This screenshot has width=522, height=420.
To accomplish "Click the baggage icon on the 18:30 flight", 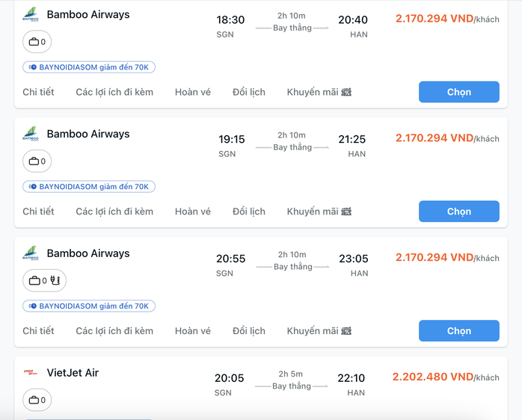I will coord(34,42).
